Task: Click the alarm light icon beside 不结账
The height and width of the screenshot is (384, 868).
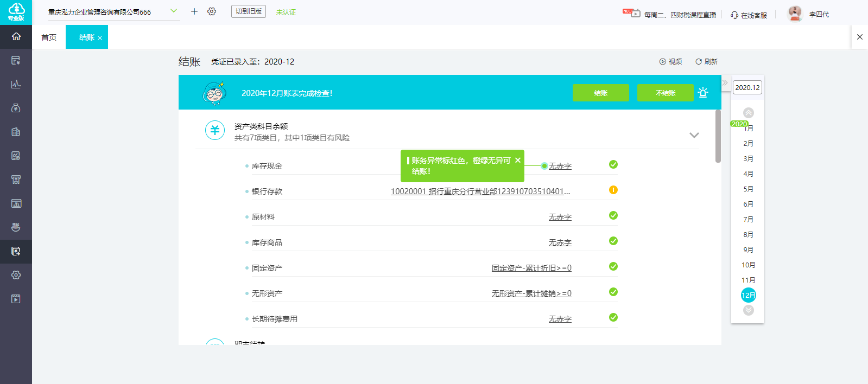Action: click(703, 93)
